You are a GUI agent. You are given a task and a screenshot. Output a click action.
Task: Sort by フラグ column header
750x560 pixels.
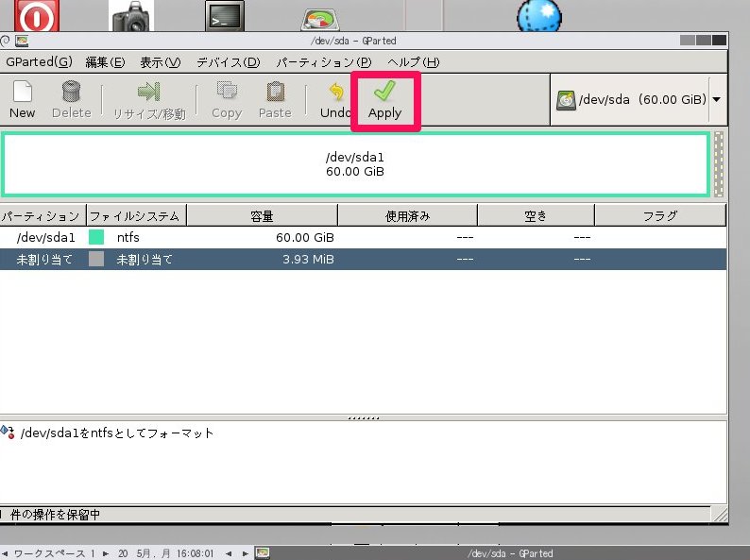(660, 215)
